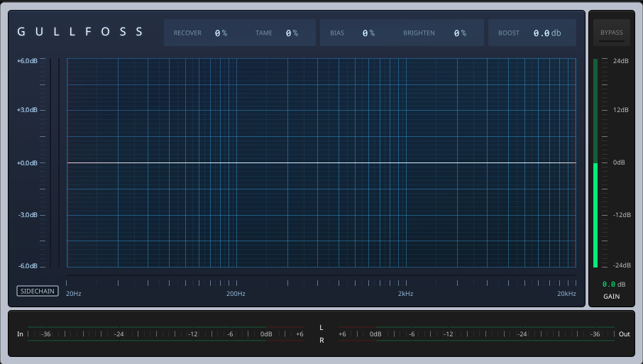643x364 pixels.
Task: Select the BOOST dB value
Action: pyautogui.click(x=546, y=33)
